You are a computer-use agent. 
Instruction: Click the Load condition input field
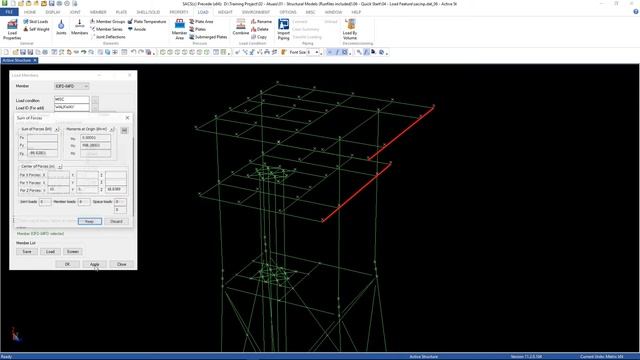click(72, 100)
